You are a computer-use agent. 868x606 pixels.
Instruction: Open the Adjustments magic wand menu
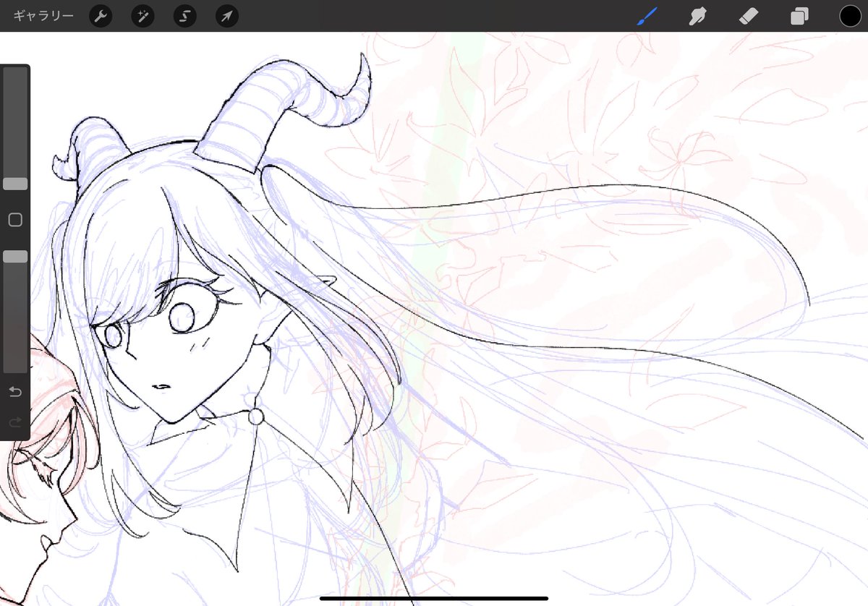(142, 16)
